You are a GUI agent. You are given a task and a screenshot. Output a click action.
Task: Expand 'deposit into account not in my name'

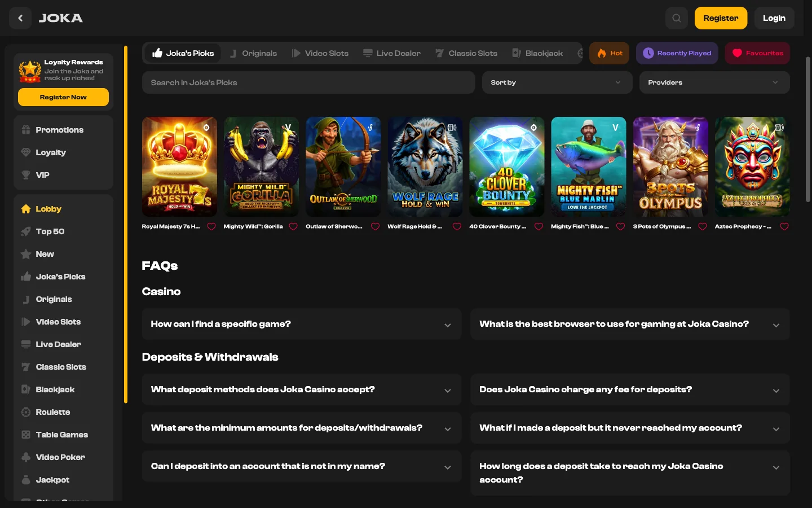tap(302, 466)
